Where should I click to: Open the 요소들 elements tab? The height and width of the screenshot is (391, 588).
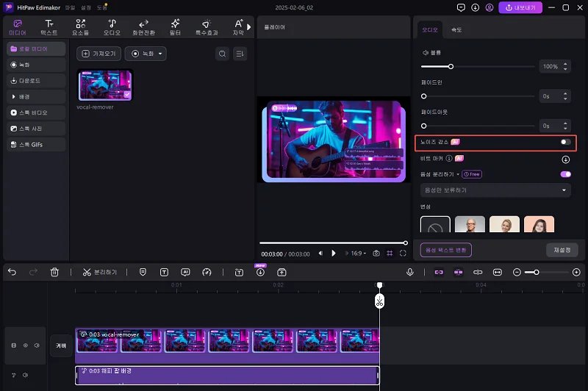pyautogui.click(x=80, y=27)
